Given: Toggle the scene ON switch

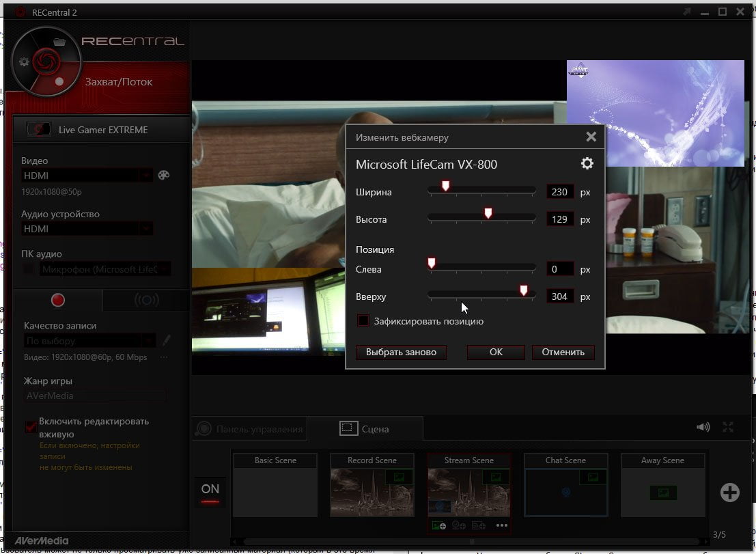Looking at the screenshot, I should pos(210,493).
